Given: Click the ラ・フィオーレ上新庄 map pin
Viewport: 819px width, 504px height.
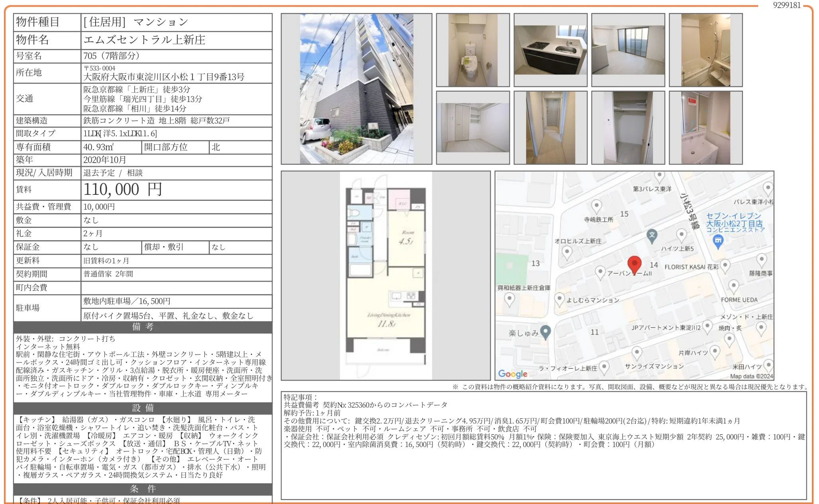Looking at the screenshot, I should [x=604, y=367].
